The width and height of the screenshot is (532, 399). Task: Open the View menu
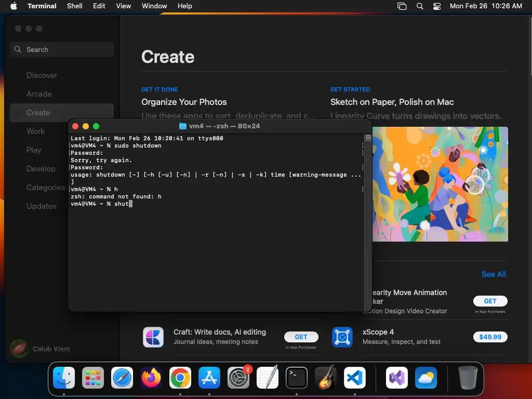[124, 6]
